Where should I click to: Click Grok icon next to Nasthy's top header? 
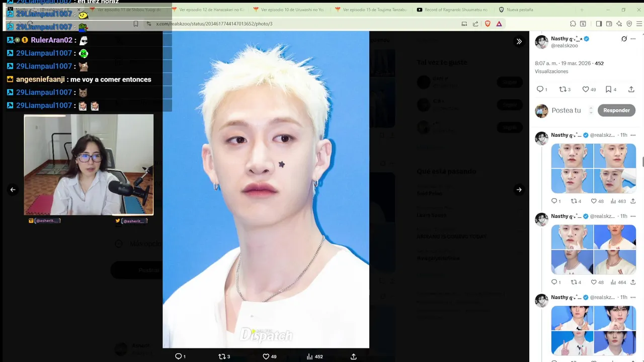click(x=624, y=39)
